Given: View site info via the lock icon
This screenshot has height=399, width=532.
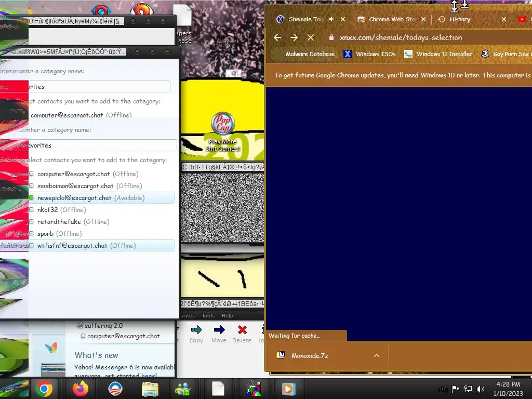Looking at the screenshot, I should (x=331, y=37).
